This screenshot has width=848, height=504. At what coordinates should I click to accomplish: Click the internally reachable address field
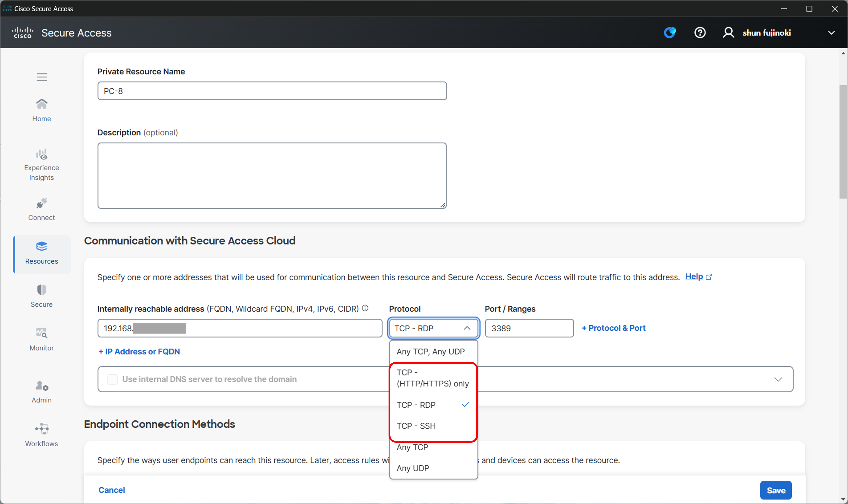tap(240, 328)
